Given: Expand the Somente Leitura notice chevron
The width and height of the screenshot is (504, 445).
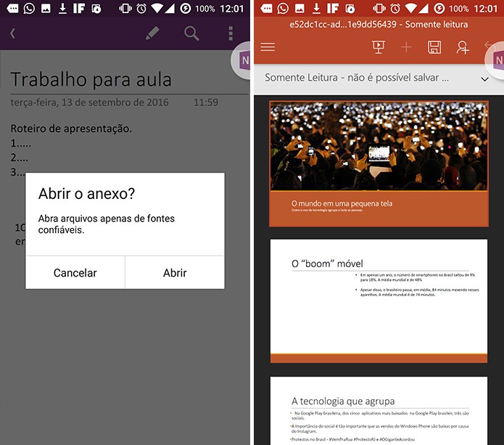Looking at the screenshot, I should (x=484, y=79).
